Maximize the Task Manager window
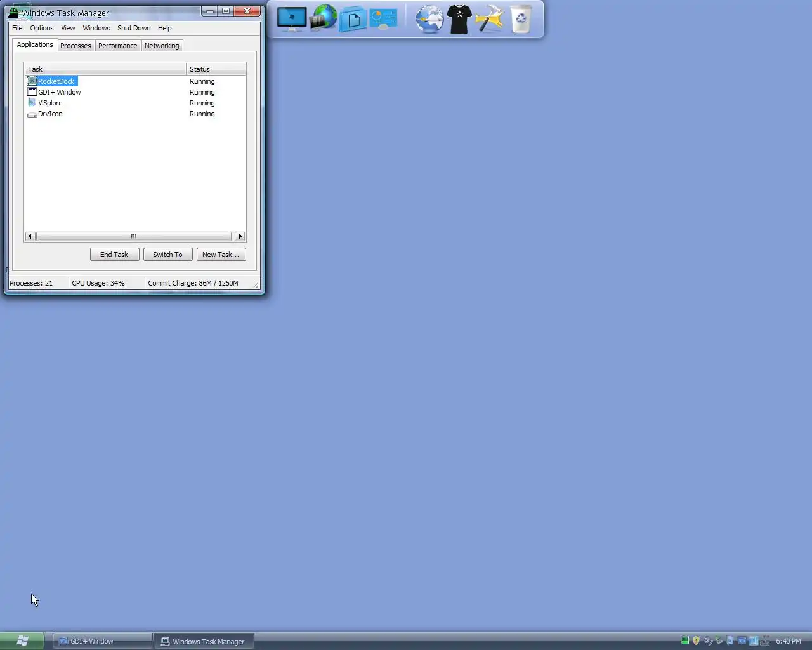 pyautogui.click(x=225, y=11)
